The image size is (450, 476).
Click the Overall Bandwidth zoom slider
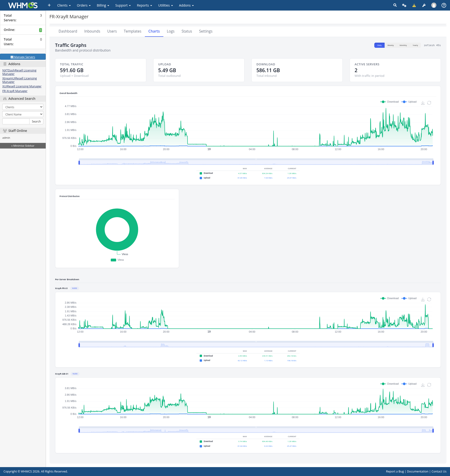pos(256,162)
